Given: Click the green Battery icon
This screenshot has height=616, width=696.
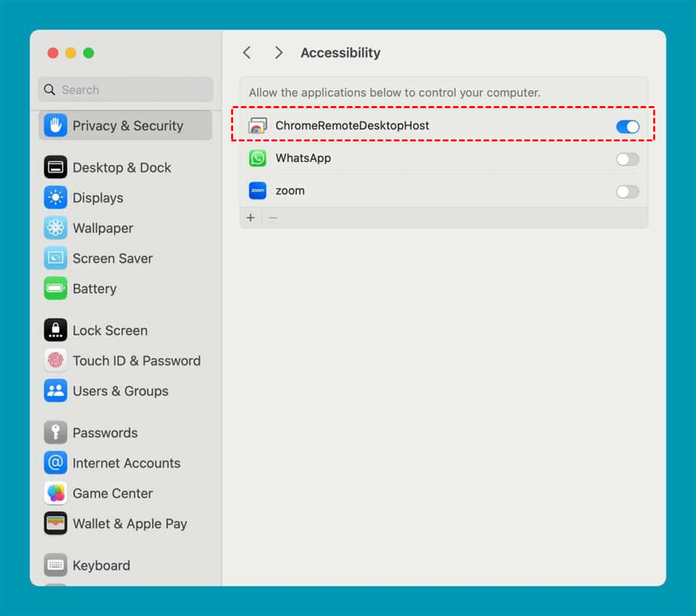Looking at the screenshot, I should click(x=56, y=288).
